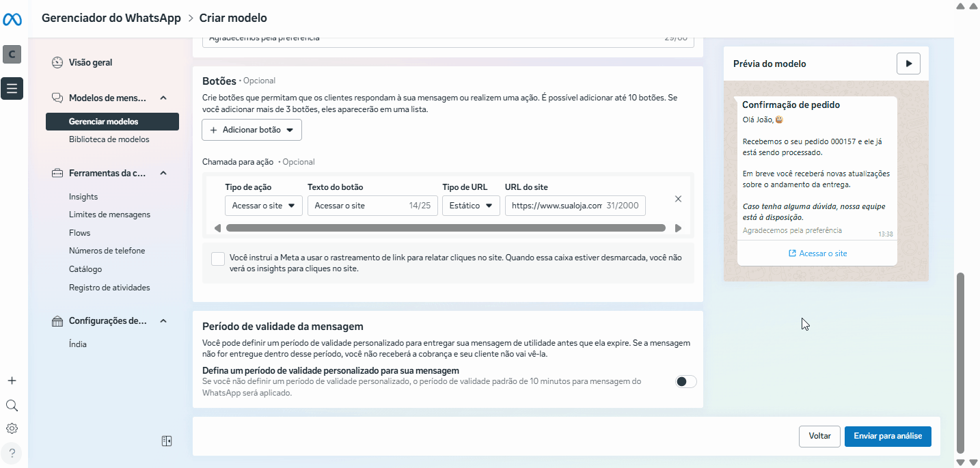The width and height of the screenshot is (980, 468).
Task: Remove the call-to-action button row
Action: (x=678, y=199)
